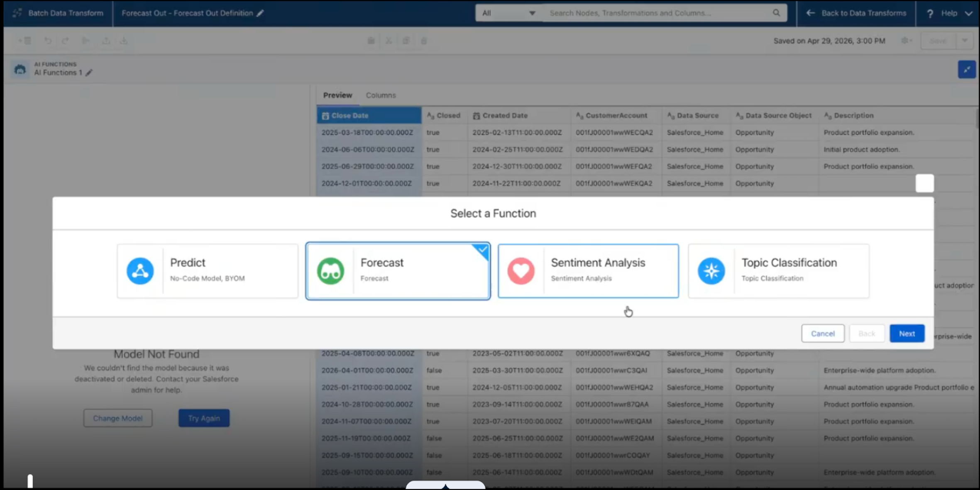
Task: Open the All search filter dropdown
Action: click(509, 13)
